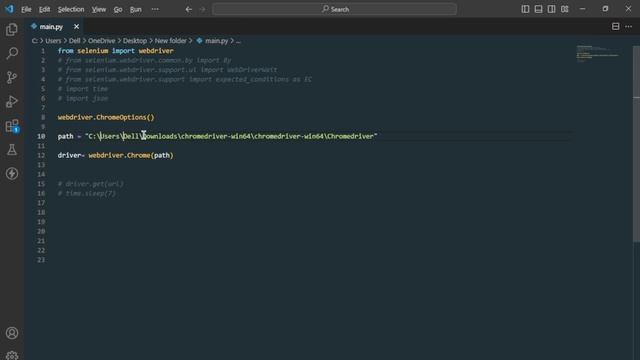
Task: Click the commented driver.get(url) line
Action: (91, 184)
